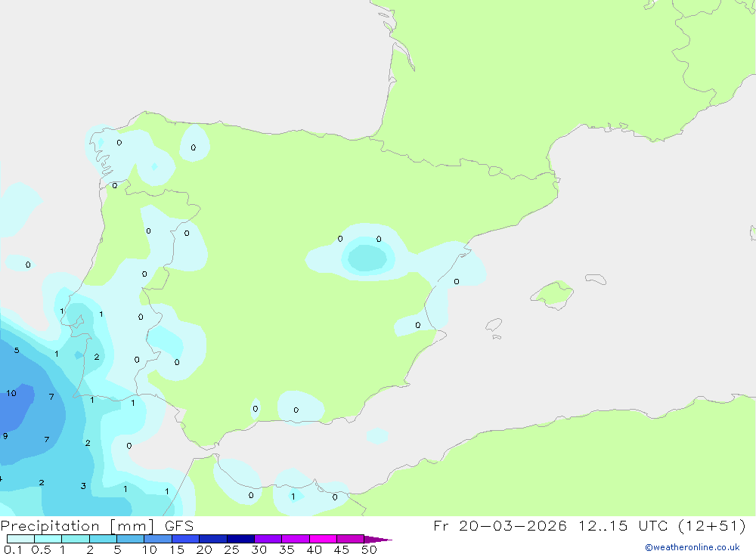Click the legend arrow tip above 50 mm
756x554 pixels.
(x=378, y=540)
